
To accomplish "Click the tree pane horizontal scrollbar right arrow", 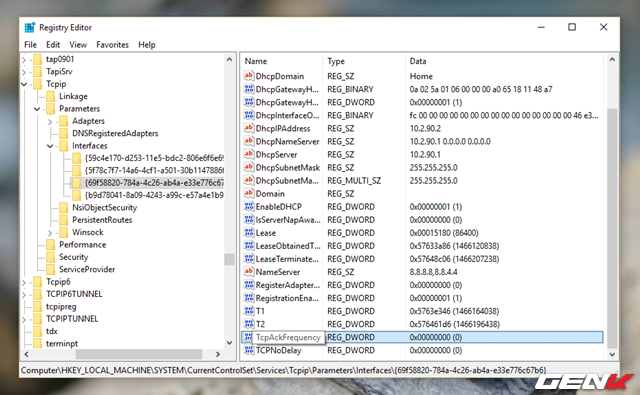I will 218,354.
